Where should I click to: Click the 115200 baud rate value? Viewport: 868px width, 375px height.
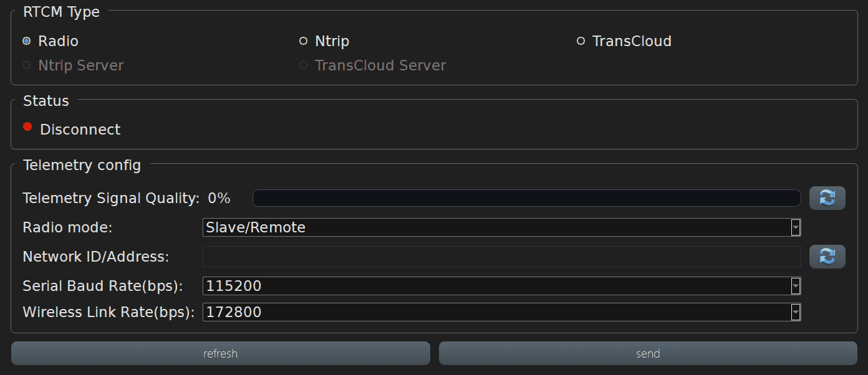coord(234,287)
